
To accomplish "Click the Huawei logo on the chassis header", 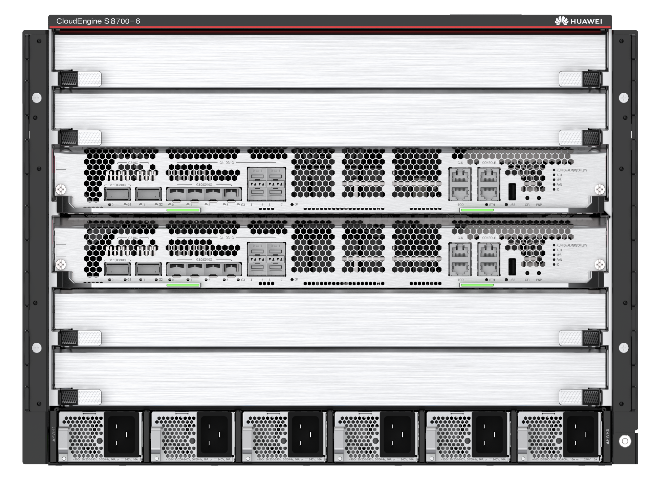I will coord(581,20).
